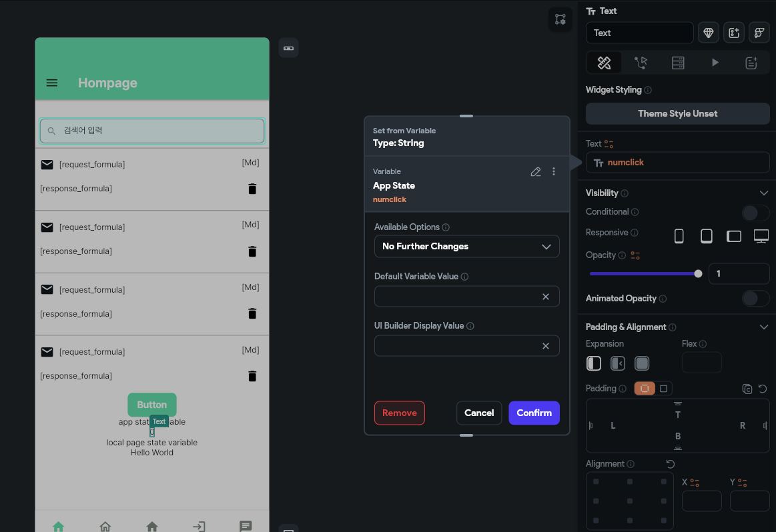Click the diamond theme icon beside Text name

[708, 33]
